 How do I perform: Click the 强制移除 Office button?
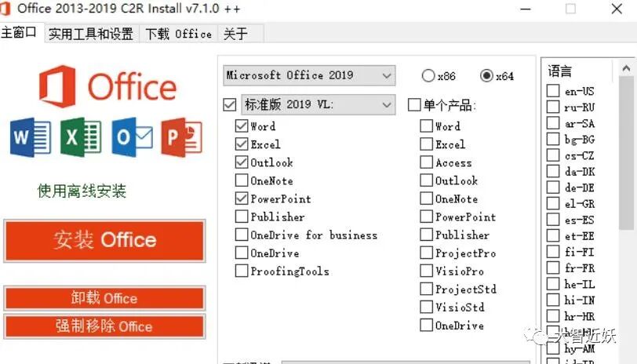click(x=104, y=326)
